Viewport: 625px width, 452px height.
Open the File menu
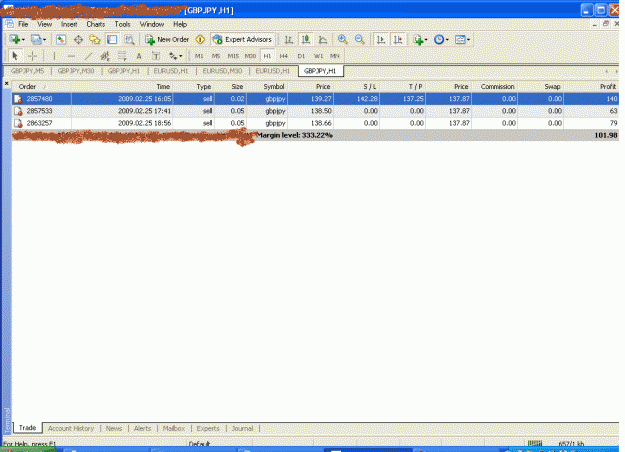23,24
